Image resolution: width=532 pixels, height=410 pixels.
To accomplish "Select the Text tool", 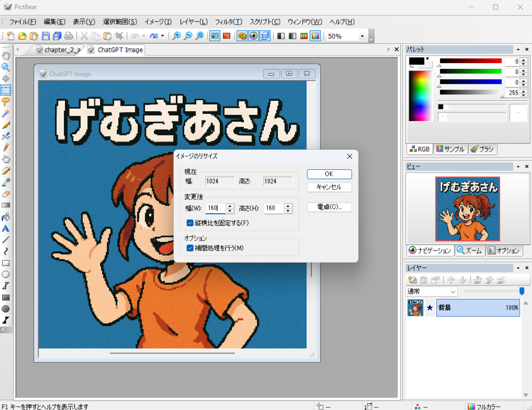I will click(x=6, y=229).
